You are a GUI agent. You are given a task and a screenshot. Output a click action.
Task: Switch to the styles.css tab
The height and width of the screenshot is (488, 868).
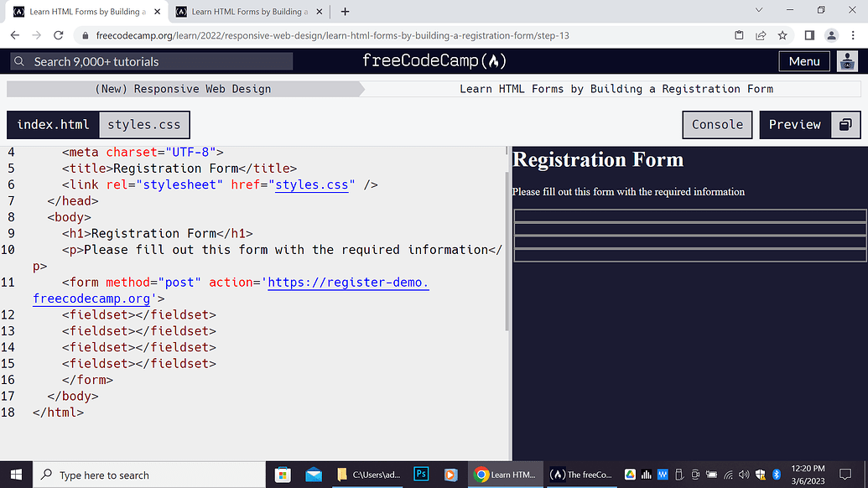coord(144,124)
